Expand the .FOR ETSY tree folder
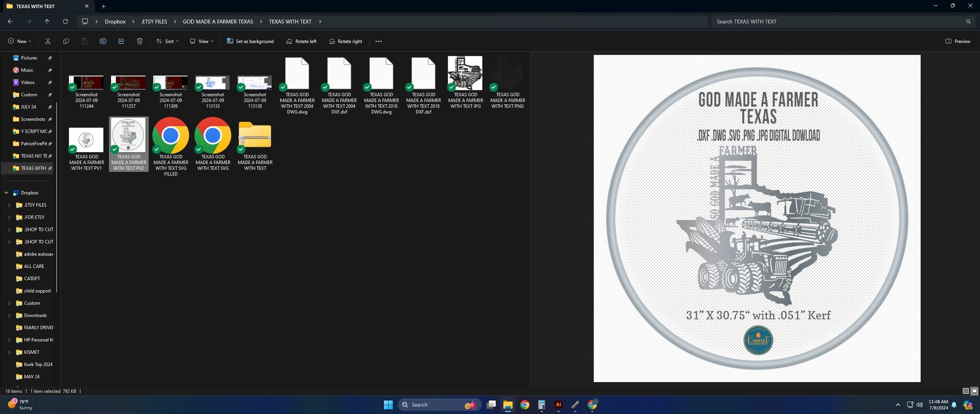 tap(9, 217)
